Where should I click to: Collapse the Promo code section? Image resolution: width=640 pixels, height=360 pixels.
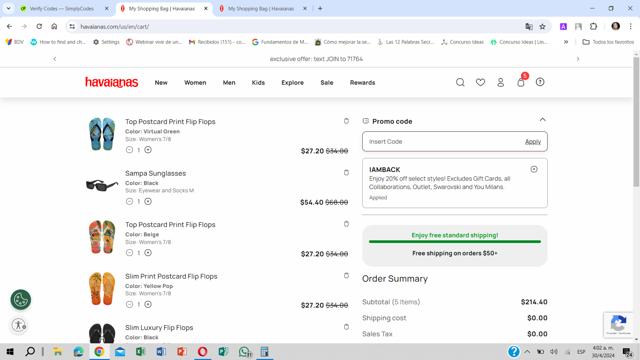(x=542, y=120)
